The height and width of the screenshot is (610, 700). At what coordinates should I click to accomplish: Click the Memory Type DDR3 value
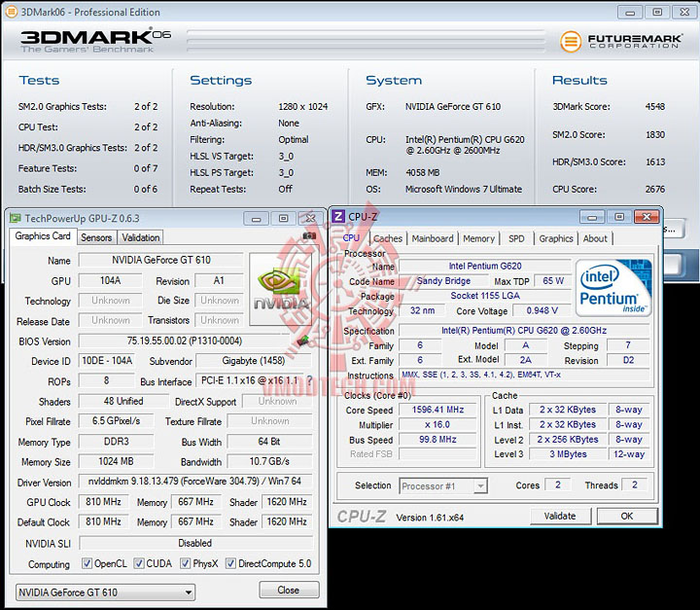tap(116, 442)
